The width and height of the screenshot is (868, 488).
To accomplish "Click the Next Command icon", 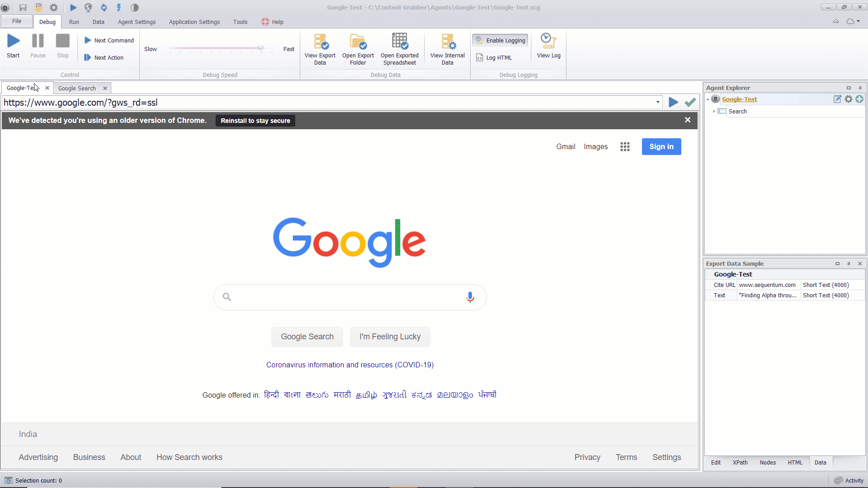I will 88,41.
